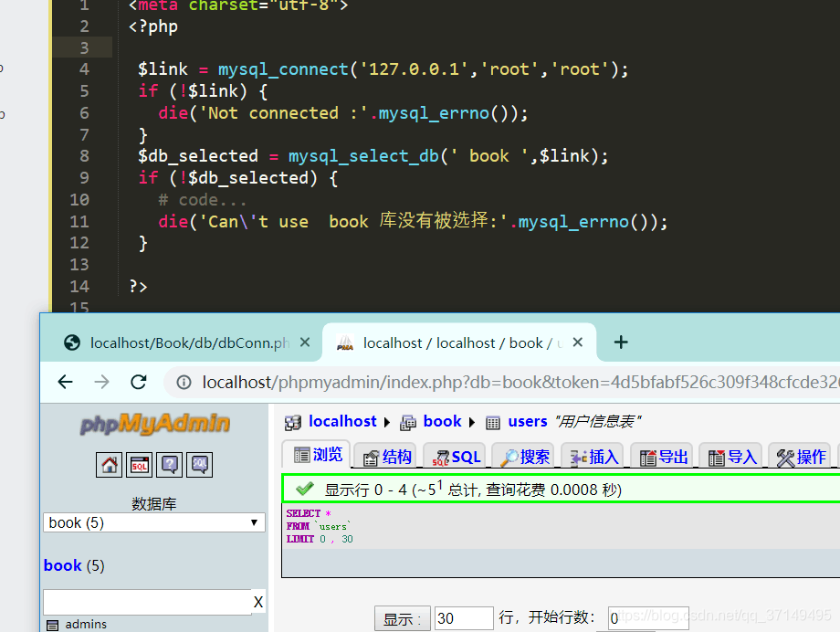Click the green success checkmark icon
This screenshot has height=632, width=840.
(x=305, y=489)
